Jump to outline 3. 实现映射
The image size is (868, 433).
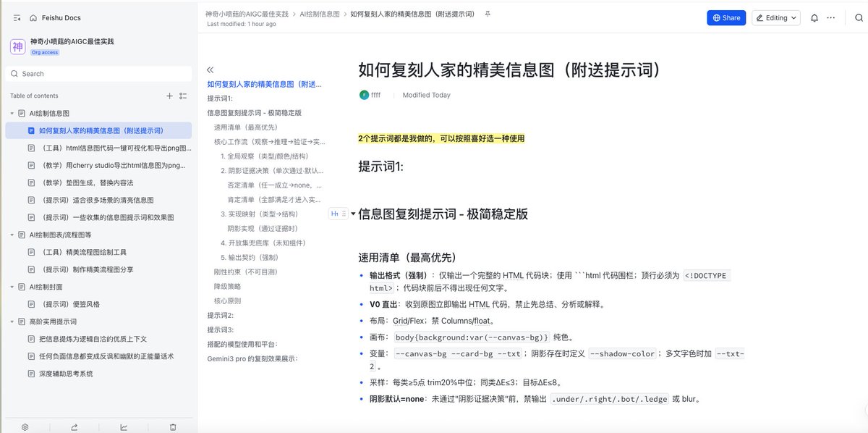259,214
